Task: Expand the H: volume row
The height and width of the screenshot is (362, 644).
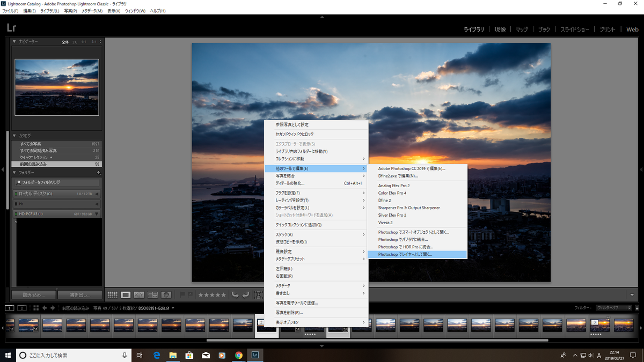Action: point(97,204)
